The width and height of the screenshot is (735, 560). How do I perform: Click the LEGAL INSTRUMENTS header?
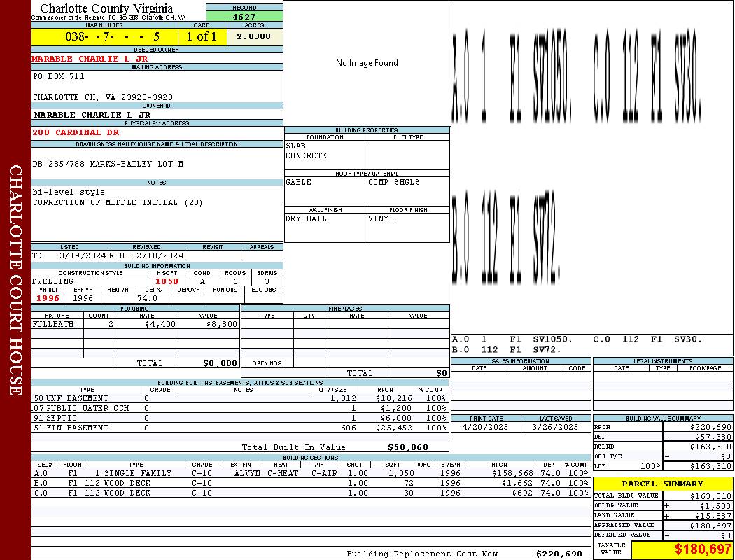tap(663, 361)
